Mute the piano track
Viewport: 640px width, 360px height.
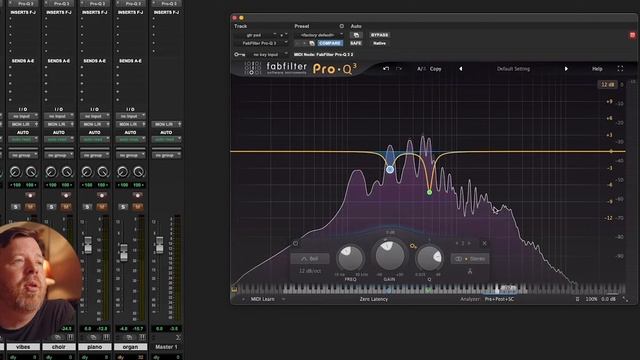[x=102, y=207]
